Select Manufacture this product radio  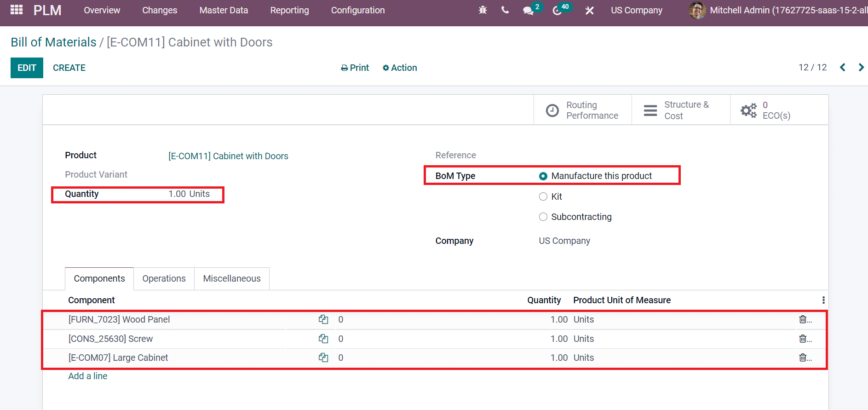point(543,176)
